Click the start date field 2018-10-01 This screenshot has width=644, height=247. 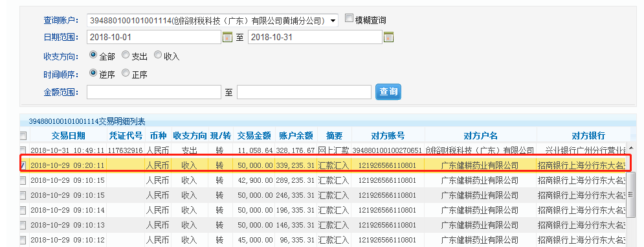pyautogui.click(x=154, y=38)
